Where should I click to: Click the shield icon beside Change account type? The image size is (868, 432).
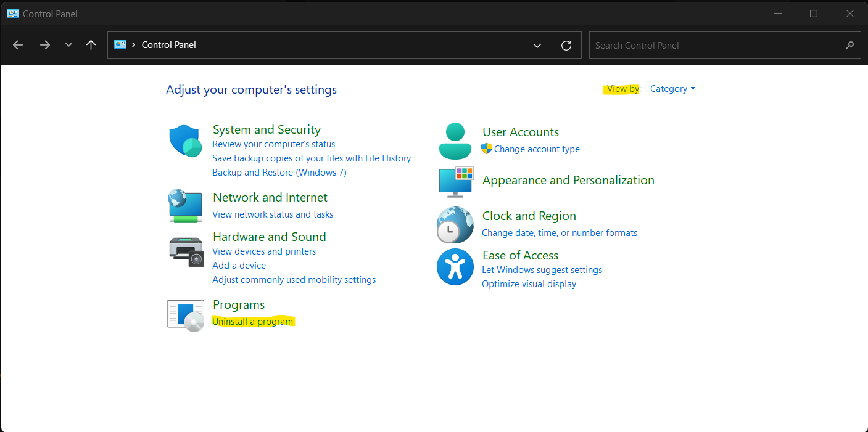[487, 149]
